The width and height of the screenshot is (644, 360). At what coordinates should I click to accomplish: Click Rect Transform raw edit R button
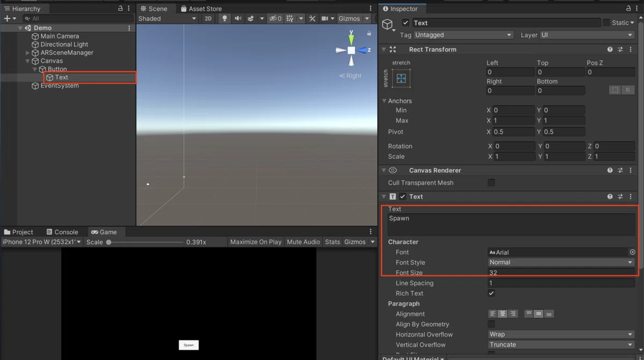coord(628,90)
